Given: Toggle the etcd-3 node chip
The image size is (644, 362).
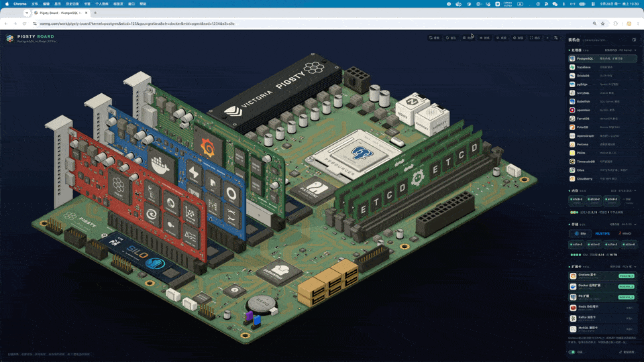Looking at the screenshot, I should coord(612,200).
